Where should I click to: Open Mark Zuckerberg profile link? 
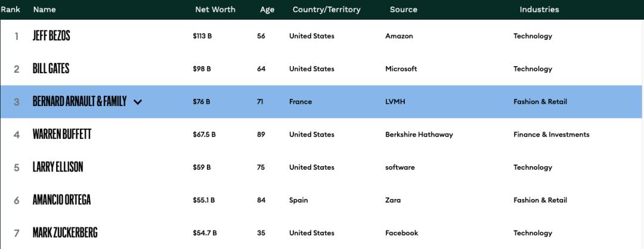coord(65,233)
